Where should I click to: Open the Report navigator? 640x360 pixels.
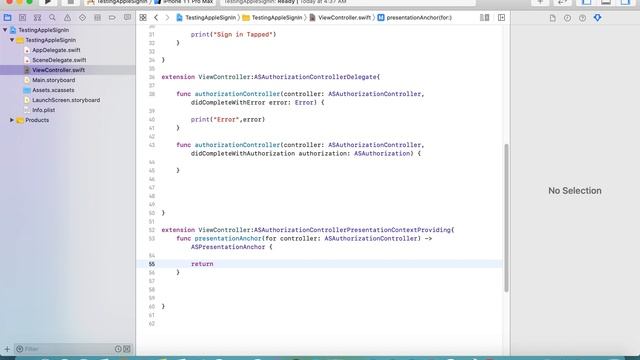click(x=127, y=18)
